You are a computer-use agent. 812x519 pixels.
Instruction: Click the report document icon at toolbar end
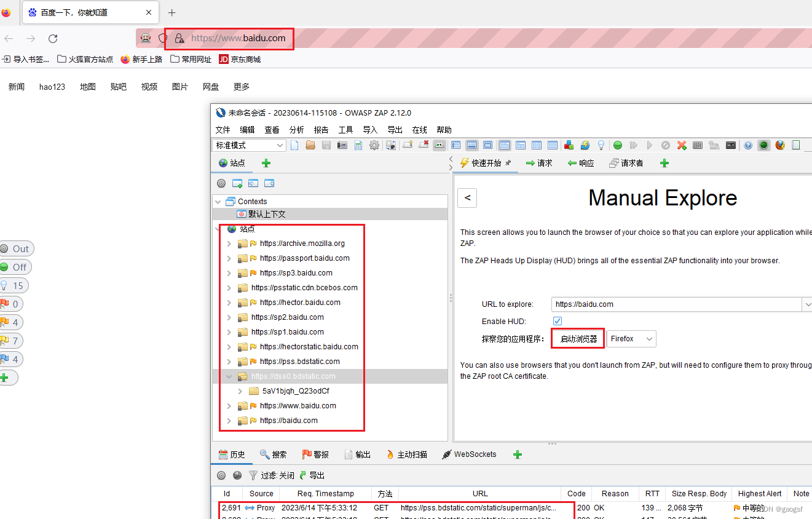tap(796, 145)
